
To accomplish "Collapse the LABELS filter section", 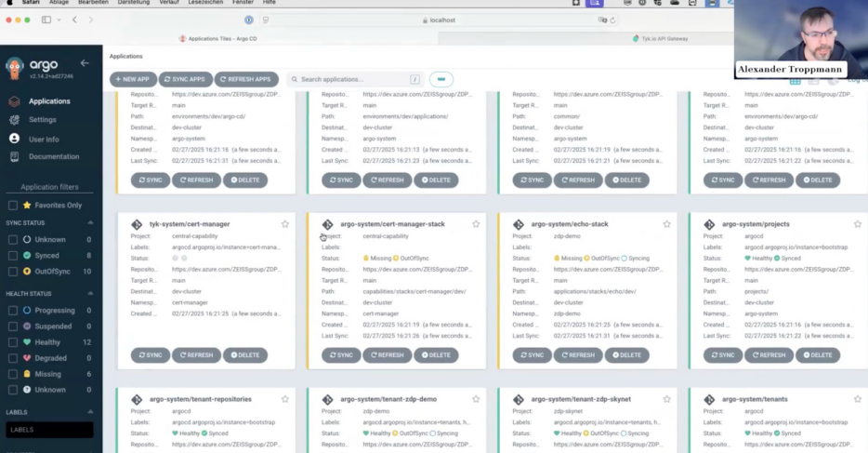I will coord(90,412).
